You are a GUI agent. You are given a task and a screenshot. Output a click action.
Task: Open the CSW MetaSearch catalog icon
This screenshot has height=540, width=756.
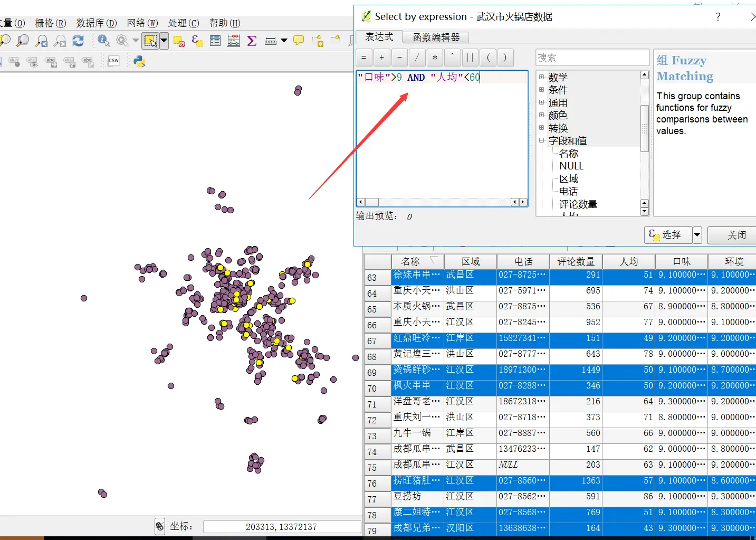tap(113, 61)
